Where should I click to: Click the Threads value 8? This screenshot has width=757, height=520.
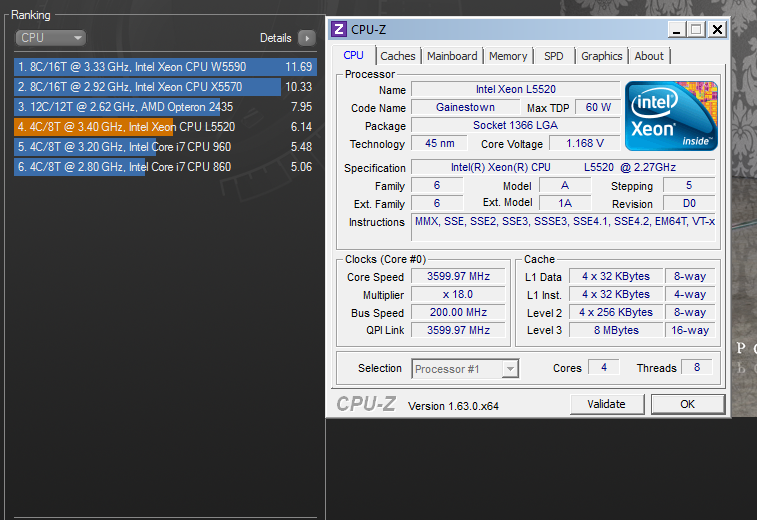[x=697, y=367]
